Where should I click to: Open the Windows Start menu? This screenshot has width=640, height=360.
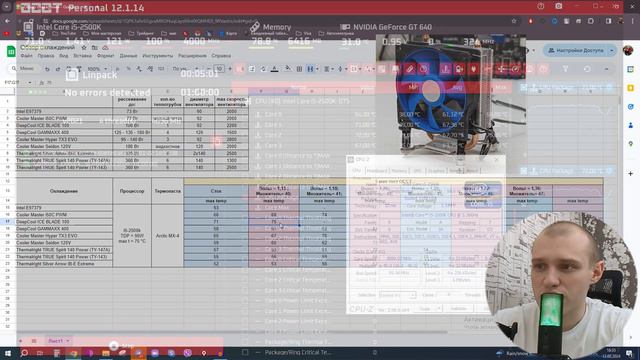pyautogui.click(x=8, y=353)
